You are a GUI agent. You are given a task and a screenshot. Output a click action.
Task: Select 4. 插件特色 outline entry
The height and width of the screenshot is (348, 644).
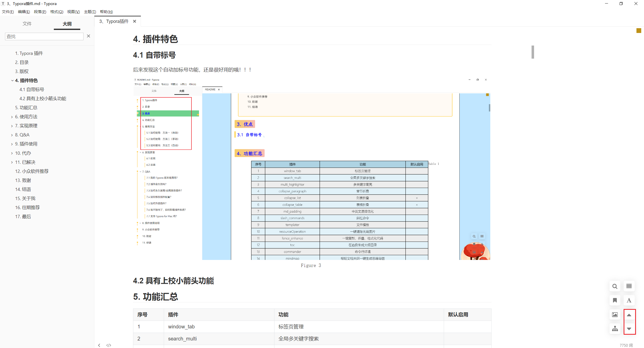click(26, 81)
